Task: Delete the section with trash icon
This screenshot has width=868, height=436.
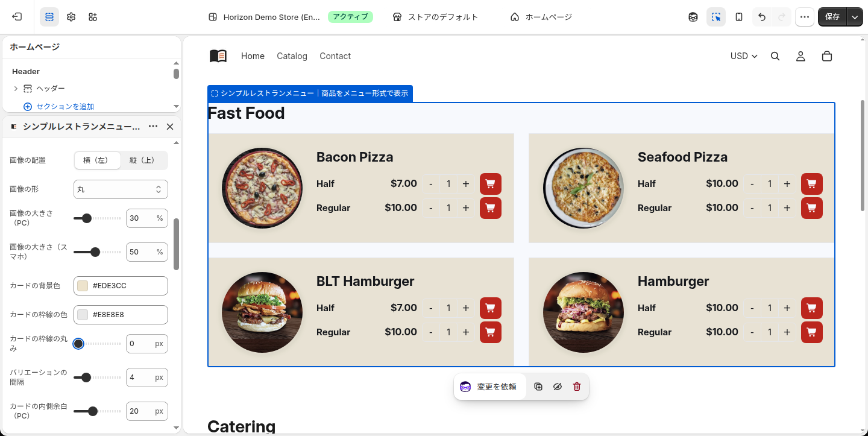Action: (x=577, y=387)
